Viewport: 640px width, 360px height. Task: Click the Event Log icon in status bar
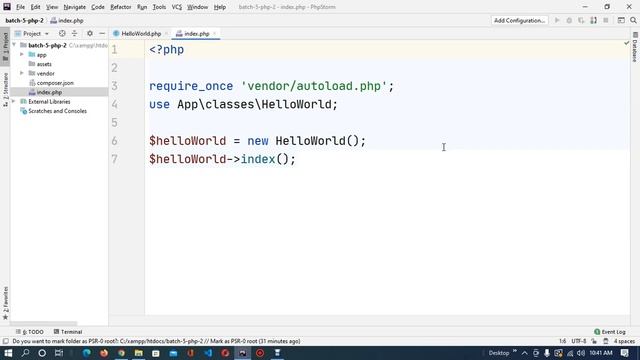(x=597, y=332)
